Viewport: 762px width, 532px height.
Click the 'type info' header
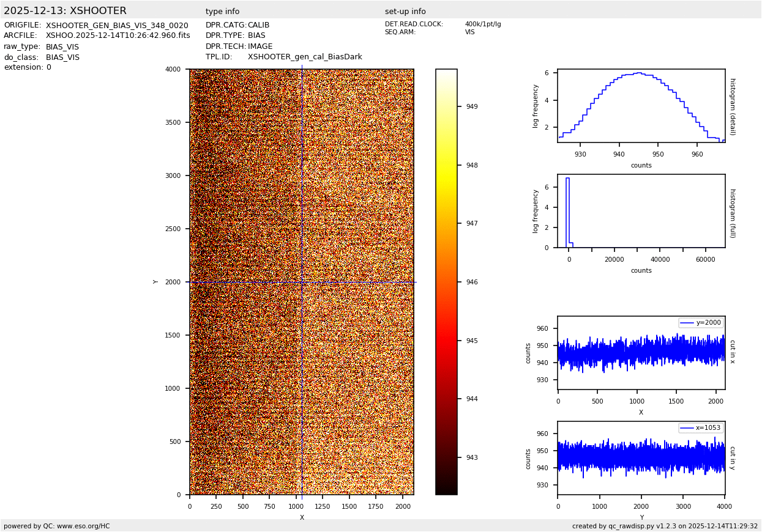point(222,12)
